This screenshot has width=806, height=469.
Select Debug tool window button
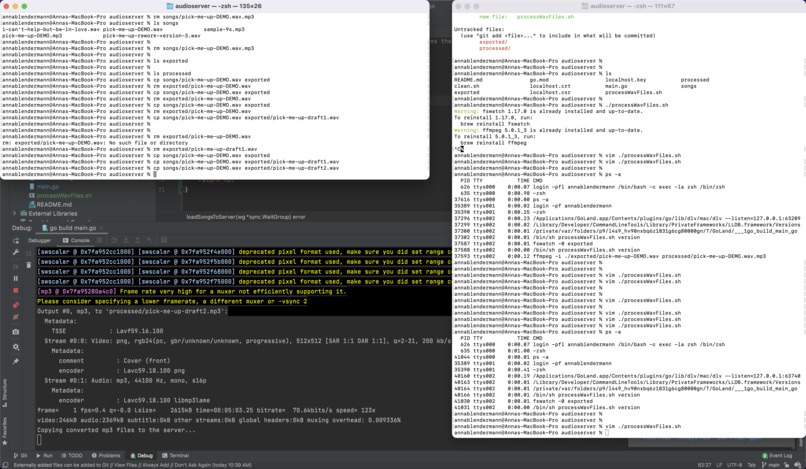(142, 456)
